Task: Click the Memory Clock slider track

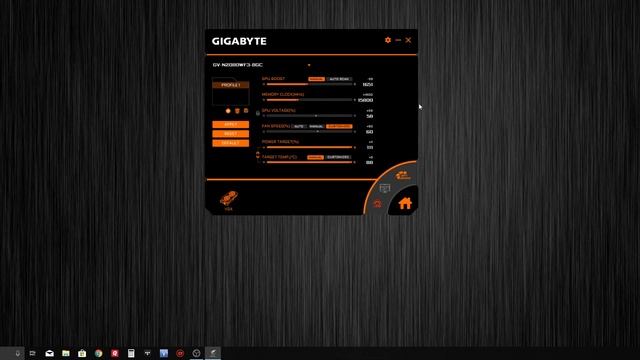Action: pos(309,100)
